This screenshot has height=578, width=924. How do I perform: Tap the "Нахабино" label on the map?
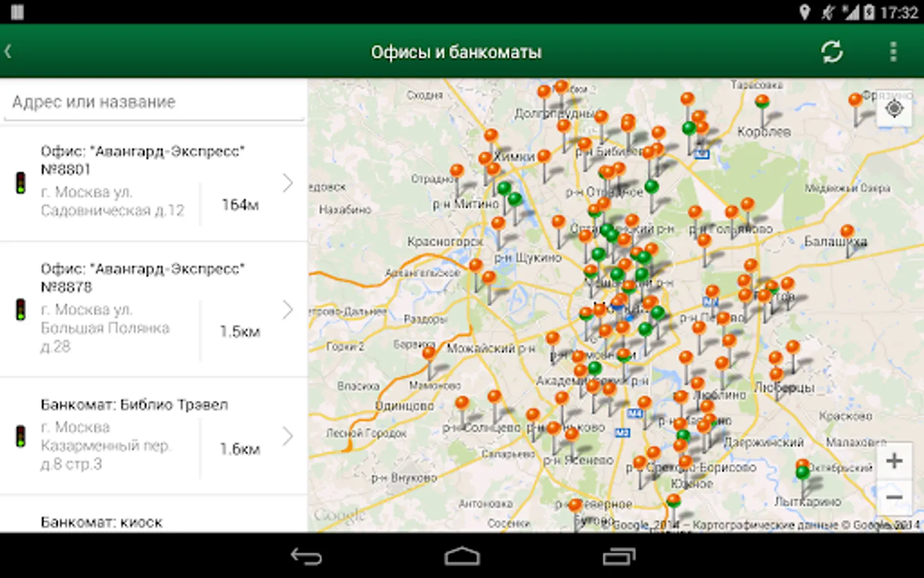(x=345, y=209)
